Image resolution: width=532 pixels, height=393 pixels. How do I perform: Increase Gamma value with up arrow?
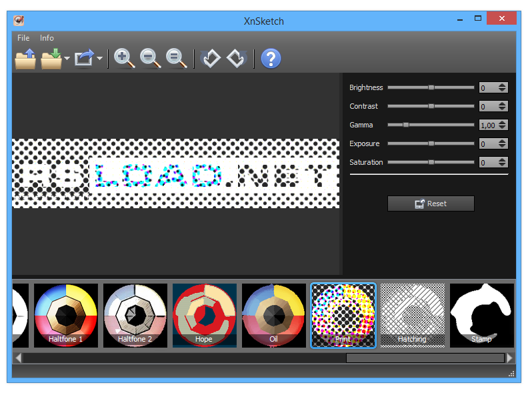coord(502,122)
